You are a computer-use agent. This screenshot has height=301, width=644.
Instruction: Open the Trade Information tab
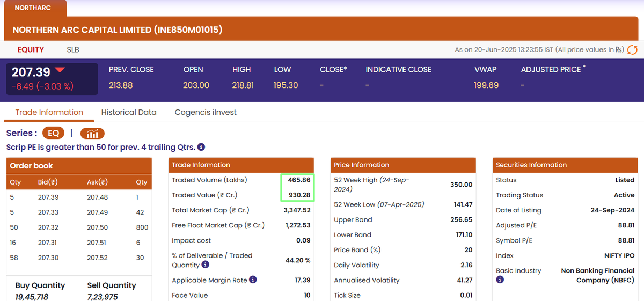tap(49, 112)
